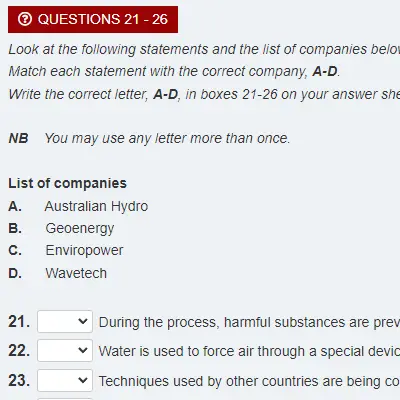
Task: Select the Australian Hydro company name
Action: (96, 206)
